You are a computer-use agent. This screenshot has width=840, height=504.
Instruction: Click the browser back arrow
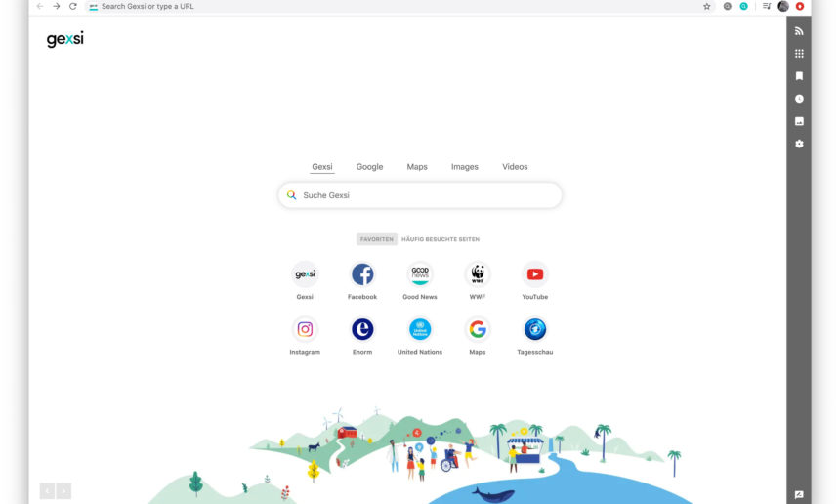point(40,7)
